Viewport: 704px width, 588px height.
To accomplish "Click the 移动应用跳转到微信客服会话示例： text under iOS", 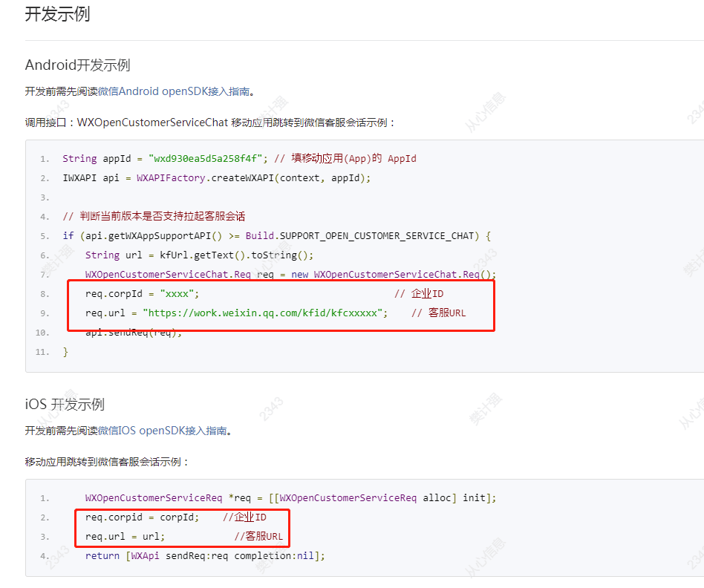I will coord(107,462).
